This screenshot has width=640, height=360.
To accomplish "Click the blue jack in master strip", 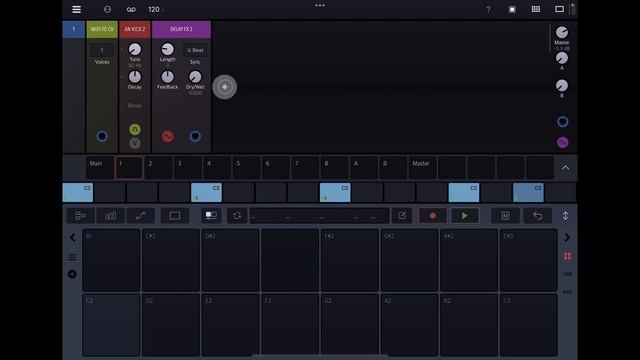I will point(562,122).
